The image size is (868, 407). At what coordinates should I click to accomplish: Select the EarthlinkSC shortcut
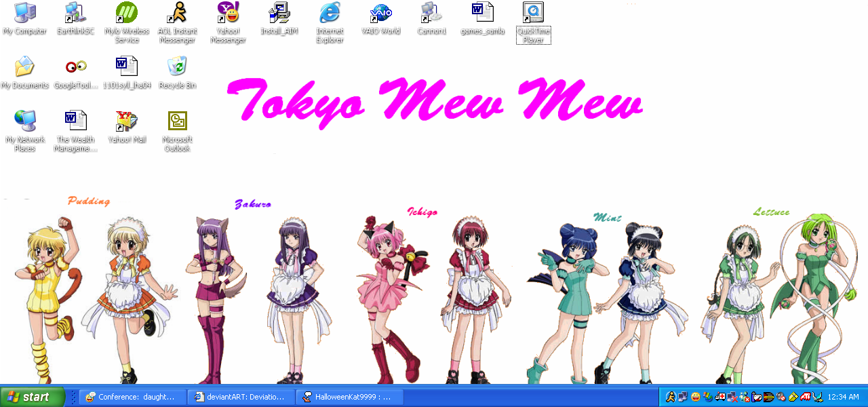(75, 19)
